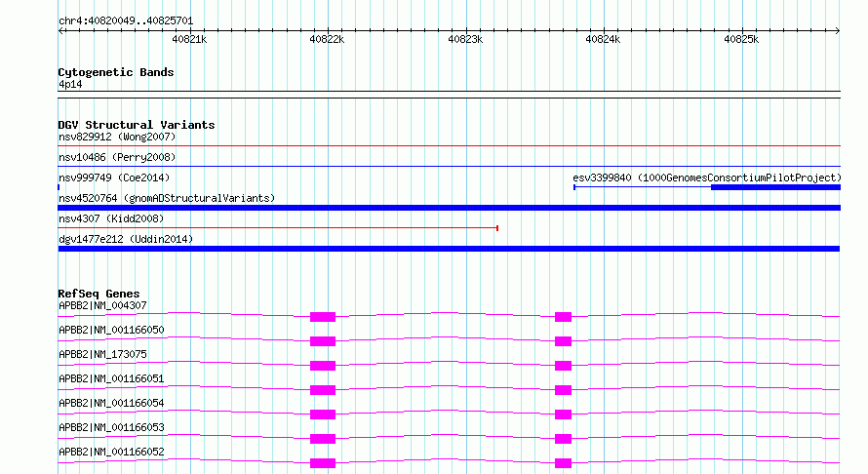Click the 40821k ruler position label
868x474 pixels.
(189, 39)
